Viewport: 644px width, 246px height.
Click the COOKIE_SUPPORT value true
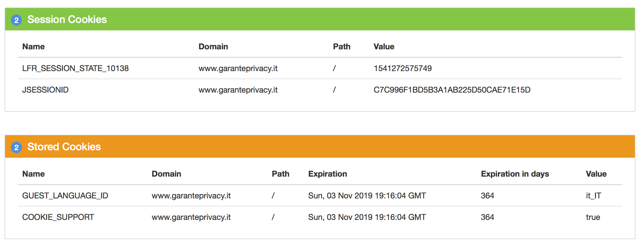coord(593,217)
